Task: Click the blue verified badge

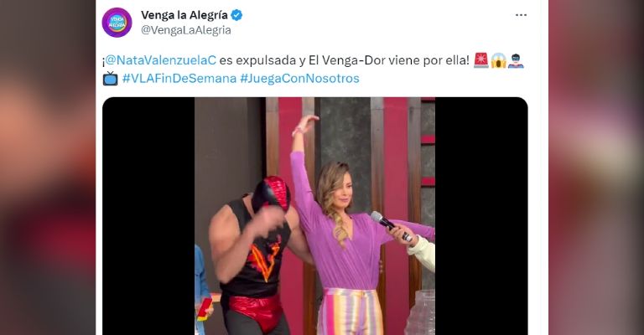Action: pos(236,16)
